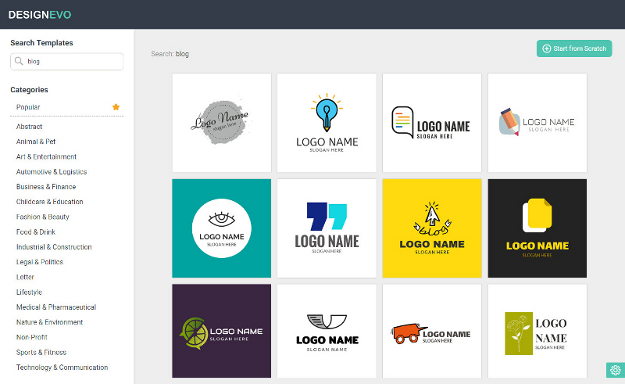Select the Fashion & Beauty category
The height and width of the screenshot is (384, 625).
[43, 217]
